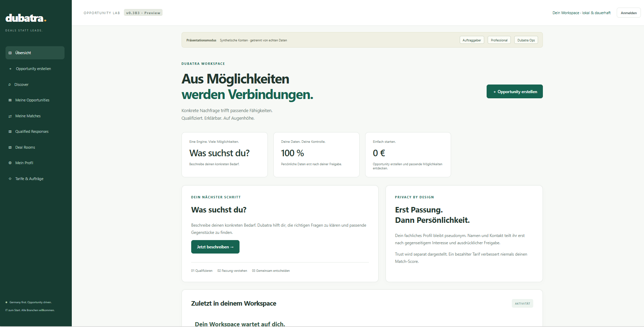Click the Qualified Responses icon
The height and width of the screenshot is (327, 644).
[10, 131]
